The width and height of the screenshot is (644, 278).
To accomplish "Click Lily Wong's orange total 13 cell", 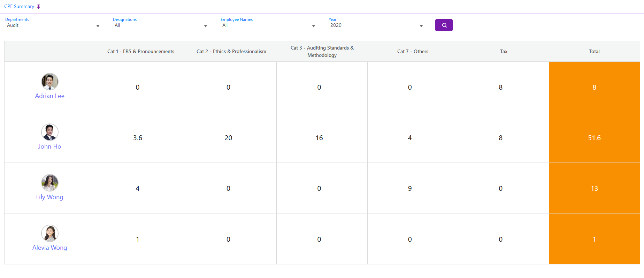I will (x=594, y=188).
